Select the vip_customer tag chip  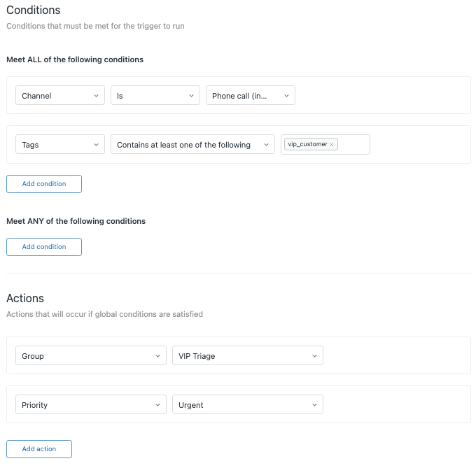point(307,144)
